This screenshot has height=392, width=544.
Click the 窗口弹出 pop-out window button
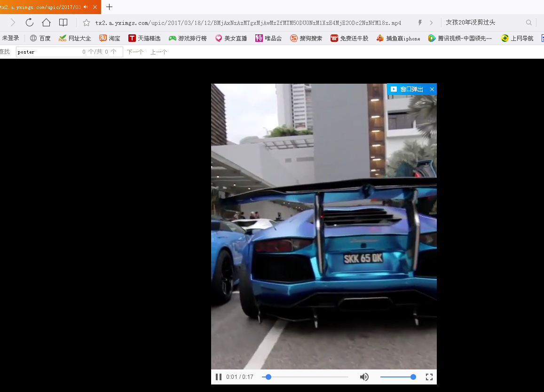pos(407,89)
